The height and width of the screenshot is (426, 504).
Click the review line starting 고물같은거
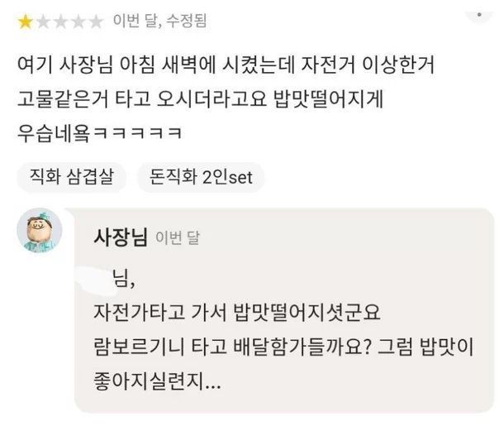tap(200, 98)
